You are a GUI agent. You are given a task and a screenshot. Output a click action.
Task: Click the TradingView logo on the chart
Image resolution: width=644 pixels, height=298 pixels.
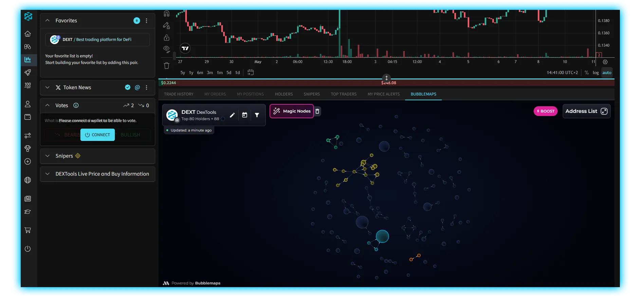(185, 48)
